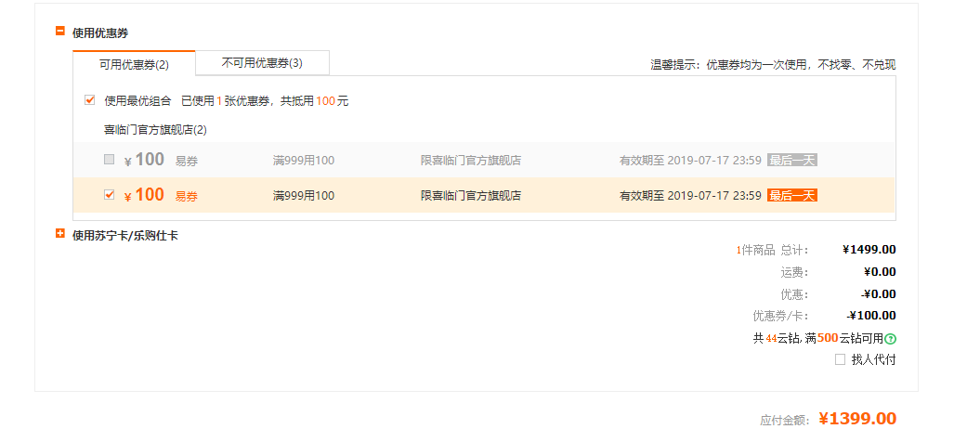Image resolution: width=980 pixels, height=429 pixels.
Task: Uncheck the 使用最优组合 checkbox
Action: (x=90, y=100)
